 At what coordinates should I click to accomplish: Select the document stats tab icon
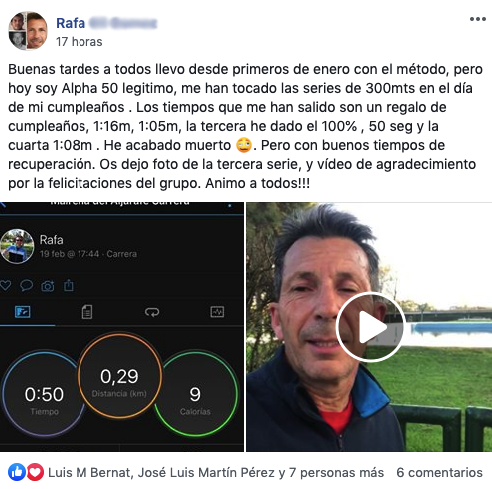[87, 312]
